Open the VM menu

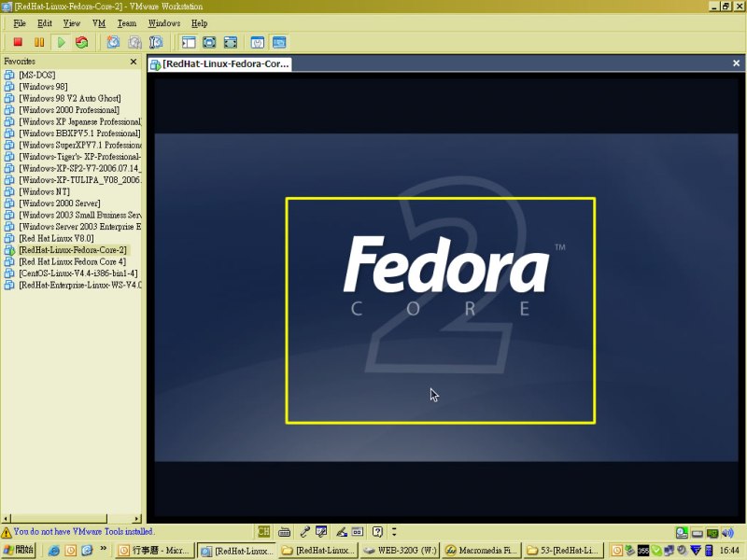coord(99,23)
